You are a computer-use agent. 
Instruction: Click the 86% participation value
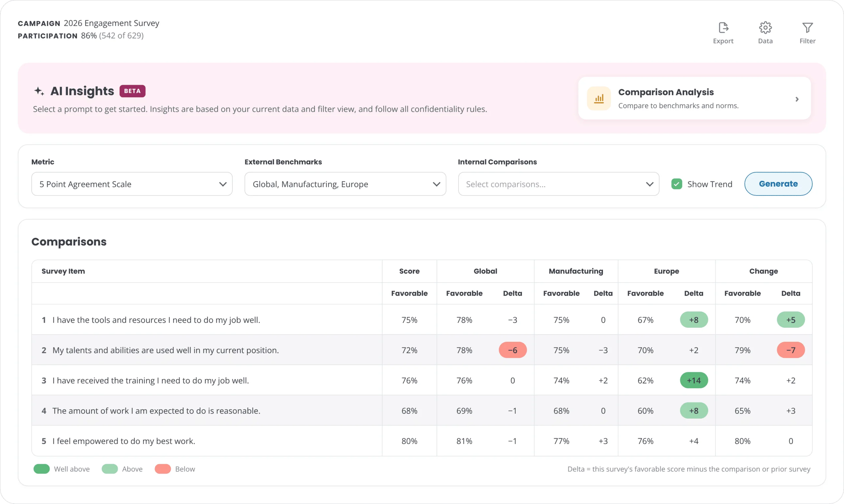pyautogui.click(x=89, y=36)
